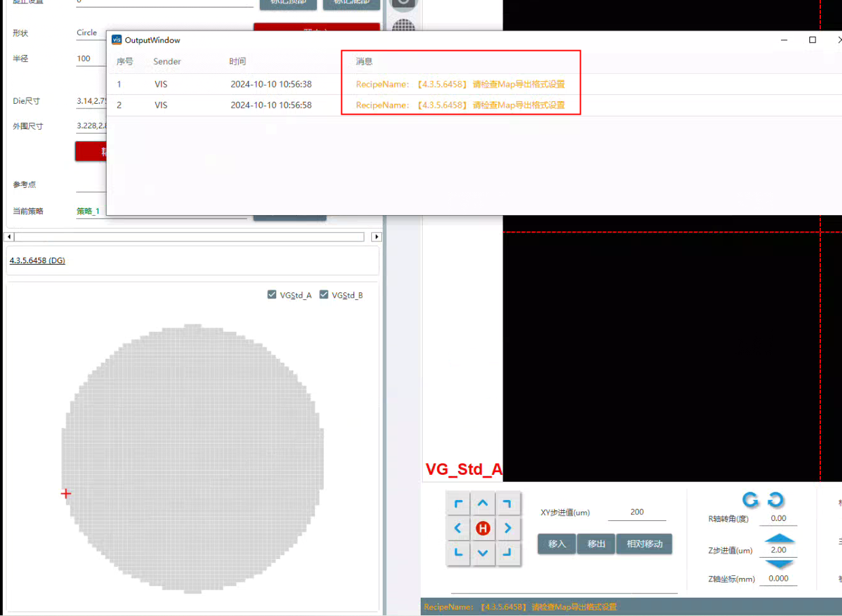Click the red H home button
Screen dimensions: 842x616
[x=482, y=528]
